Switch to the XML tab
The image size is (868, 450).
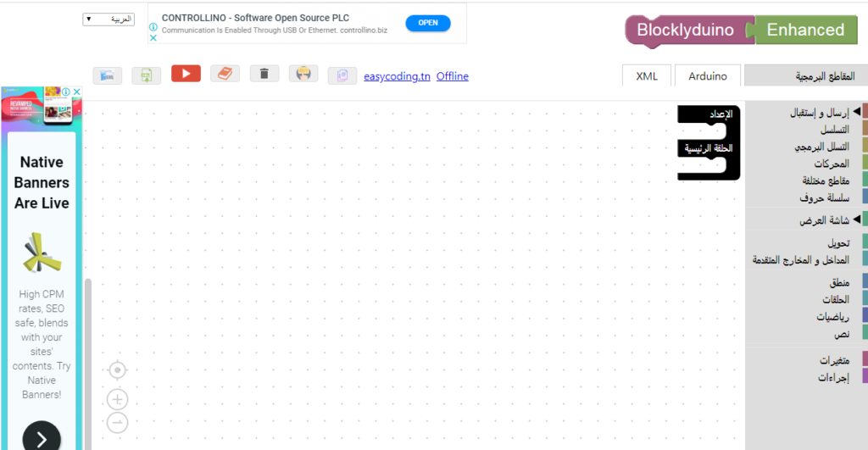tap(647, 75)
